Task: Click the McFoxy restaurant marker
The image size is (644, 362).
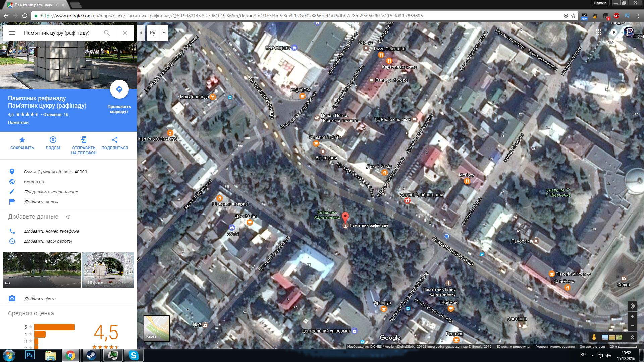Action: pyautogui.click(x=467, y=181)
